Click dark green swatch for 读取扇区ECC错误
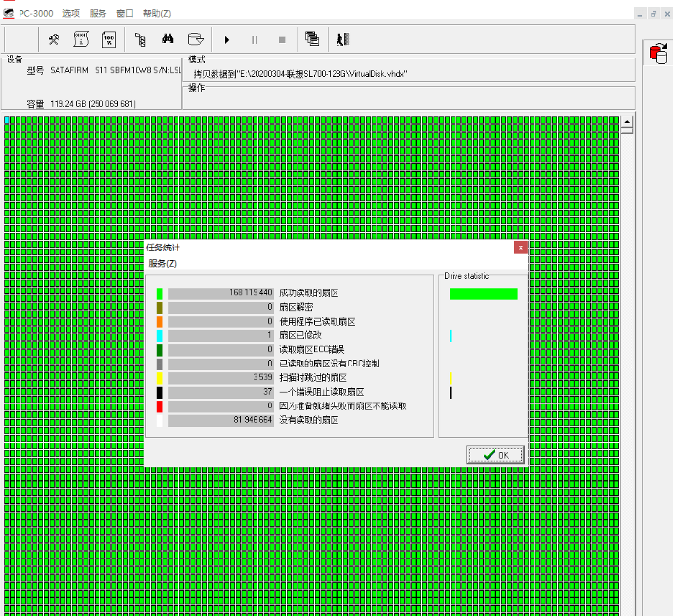The image size is (673, 616). pos(160,350)
